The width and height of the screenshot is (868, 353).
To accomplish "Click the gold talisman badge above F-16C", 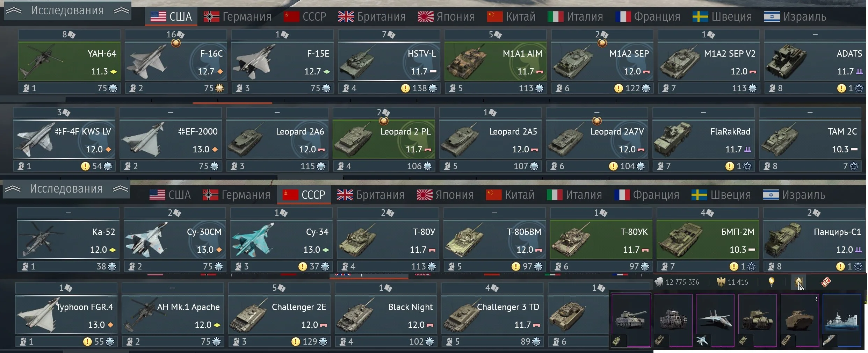I will tap(176, 43).
